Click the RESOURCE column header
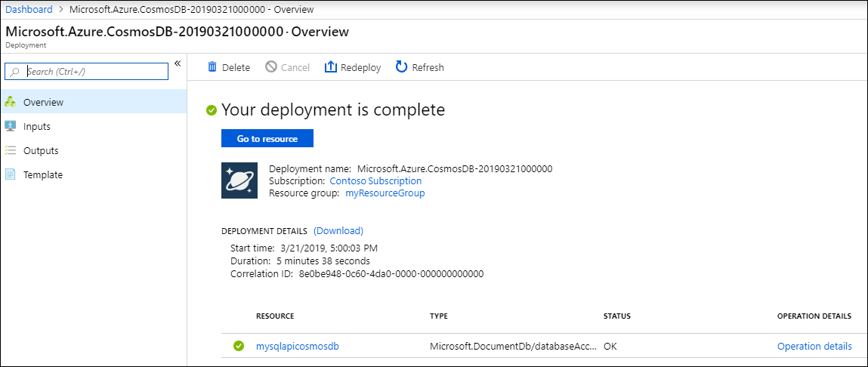This screenshot has height=367, width=868. click(x=275, y=316)
